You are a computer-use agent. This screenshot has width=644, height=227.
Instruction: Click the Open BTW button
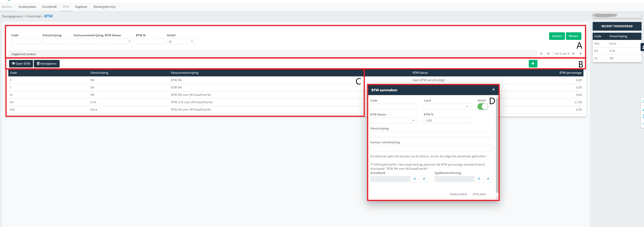pyautogui.click(x=21, y=64)
